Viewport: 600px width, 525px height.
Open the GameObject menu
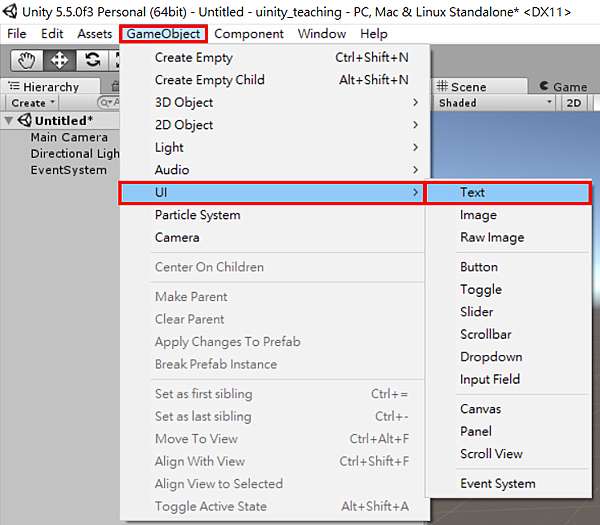163,34
